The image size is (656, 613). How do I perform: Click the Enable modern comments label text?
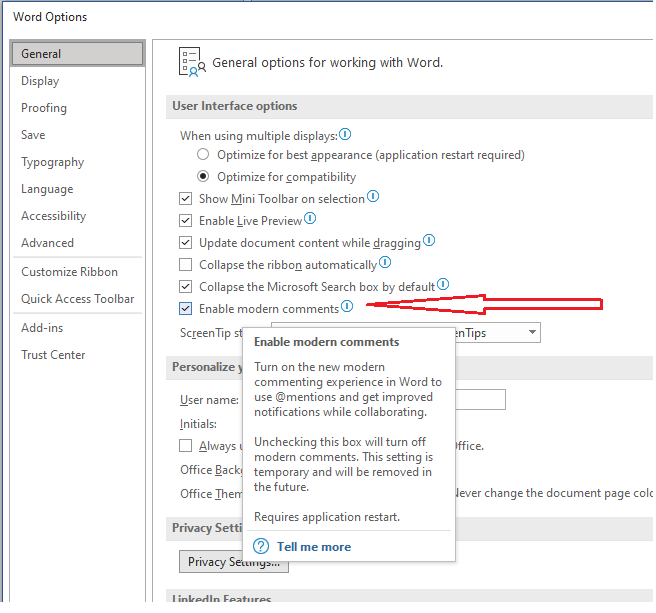click(269, 309)
